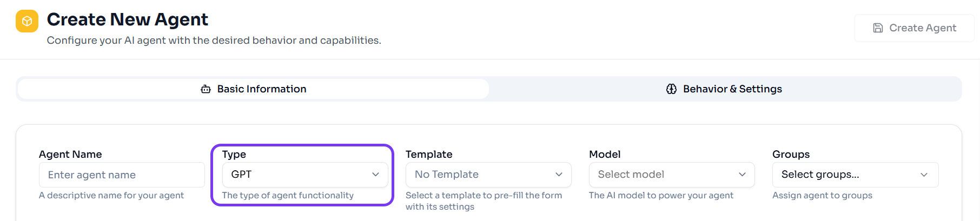Click the chevron arrow in Model field
Screen dimensions: 980x221
[x=742, y=175]
